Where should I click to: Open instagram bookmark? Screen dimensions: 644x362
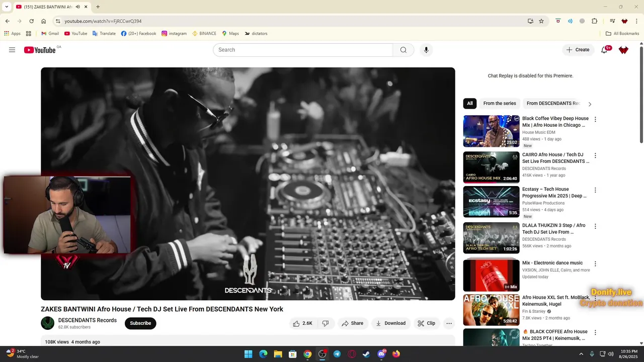(x=174, y=34)
